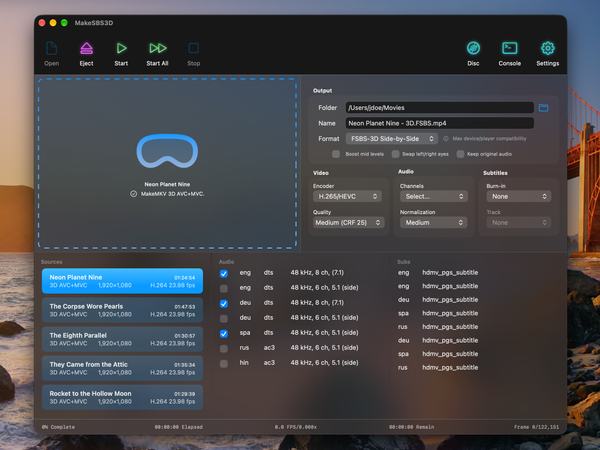Click the '00:00:00 Remain' status text
The width and height of the screenshot is (600, 450).
click(x=411, y=427)
